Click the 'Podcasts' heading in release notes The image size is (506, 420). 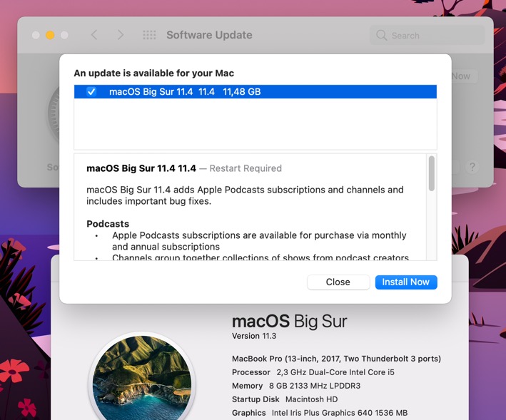tap(108, 224)
